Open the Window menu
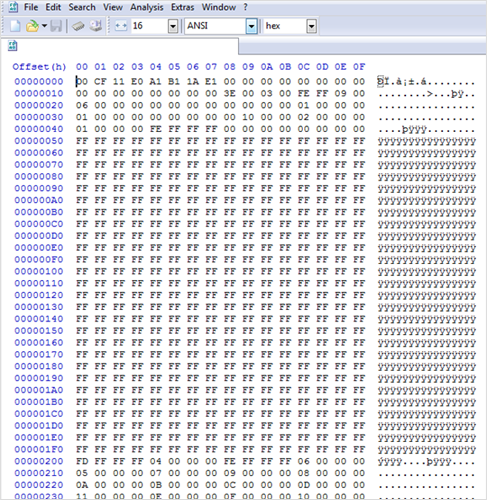487x500 pixels. 219,7
